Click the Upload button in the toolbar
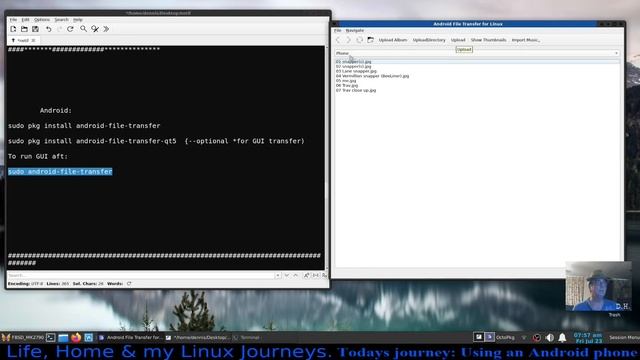Image resolution: width=640 pixels, height=360 pixels. click(x=458, y=40)
